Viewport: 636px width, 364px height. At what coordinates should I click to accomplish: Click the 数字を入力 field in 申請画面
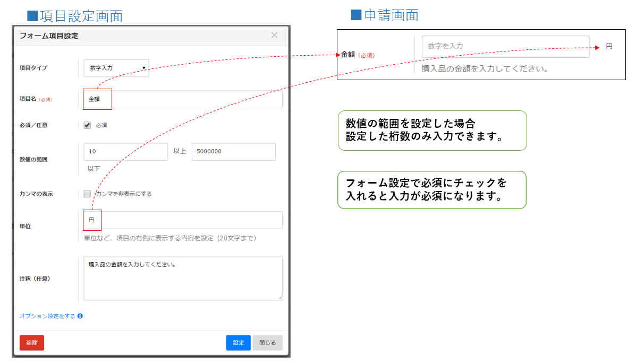coord(505,47)
